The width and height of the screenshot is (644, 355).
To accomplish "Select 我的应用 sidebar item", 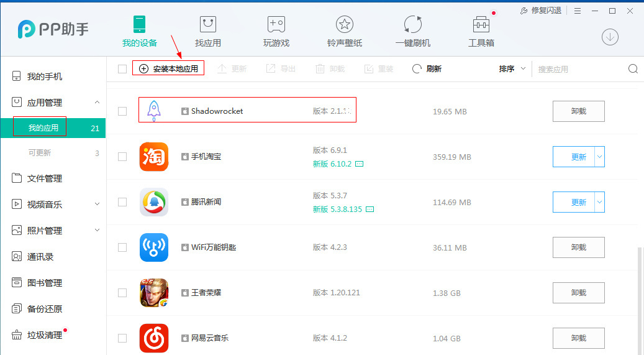I will (x=53, y=128).
